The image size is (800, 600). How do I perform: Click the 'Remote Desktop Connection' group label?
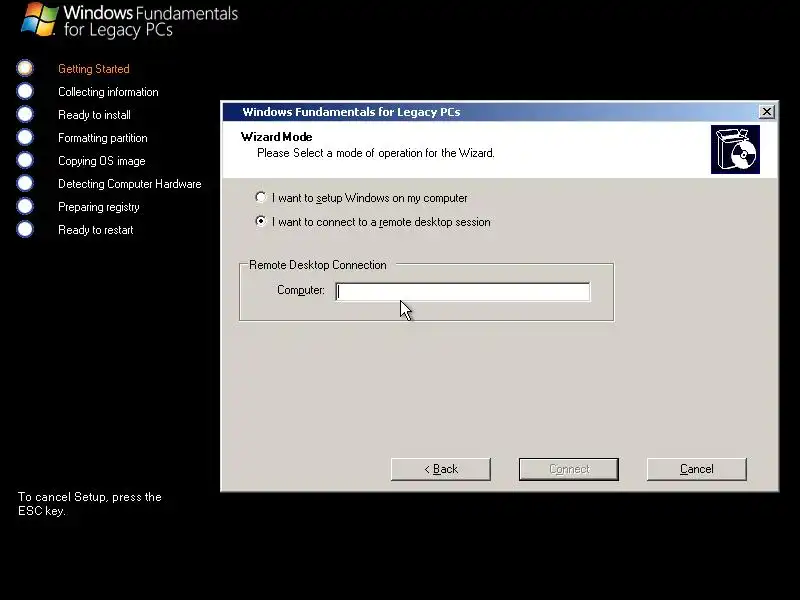tap(318, 265)
